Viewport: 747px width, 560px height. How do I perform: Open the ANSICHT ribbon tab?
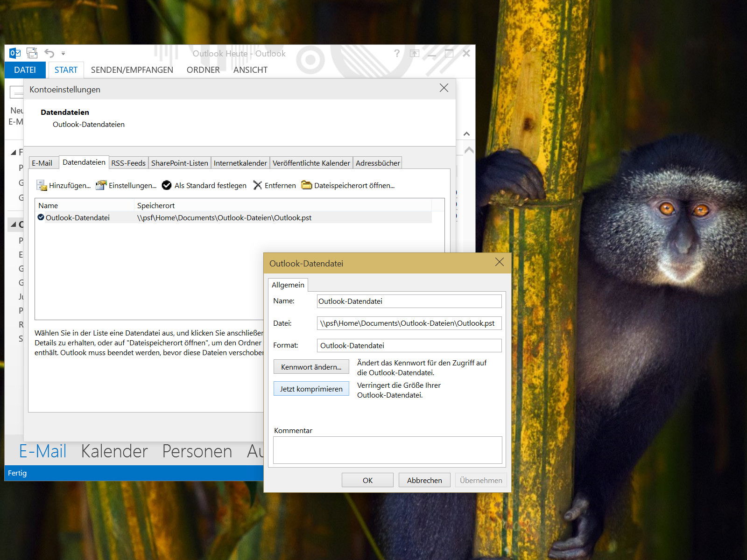pos(250,70)
